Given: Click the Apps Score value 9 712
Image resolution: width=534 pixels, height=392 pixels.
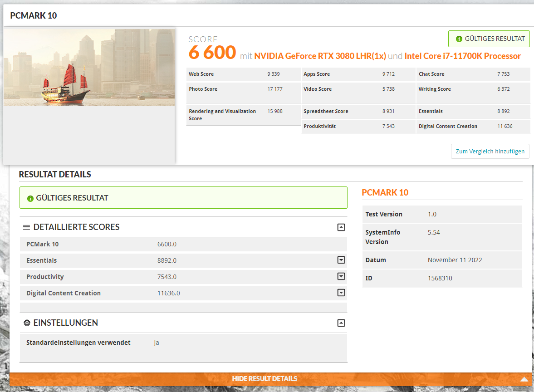Looking at the screenshot, I should coord(388,74).
